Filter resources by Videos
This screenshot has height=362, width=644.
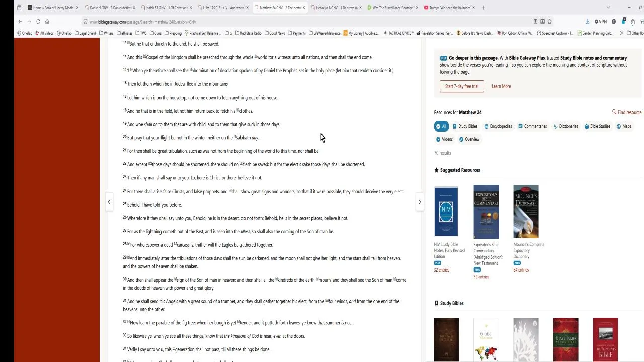click(x=444, y=139)
